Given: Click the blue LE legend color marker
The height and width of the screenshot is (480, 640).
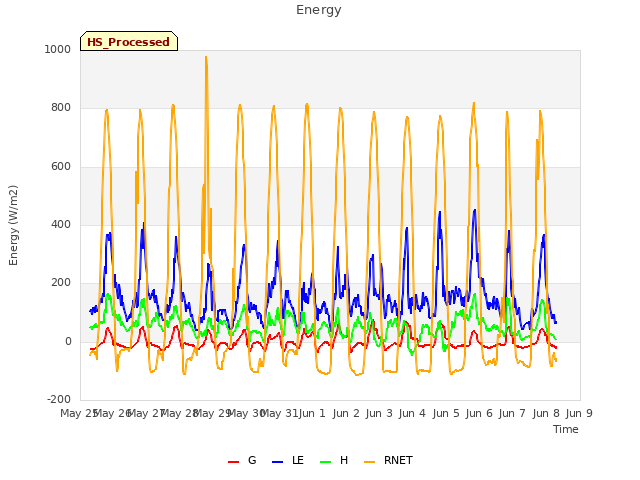Looking at the screenshot, I should click(x=277, y=462).
